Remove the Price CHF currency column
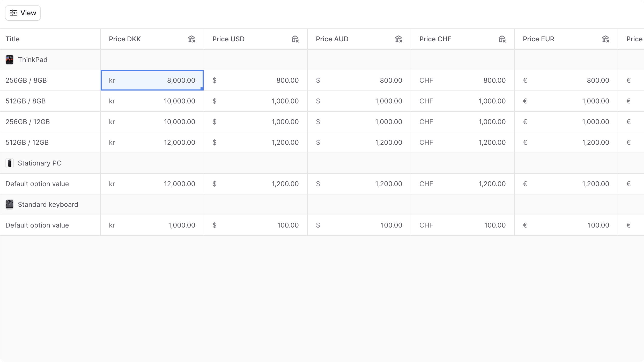 [502, 39]
